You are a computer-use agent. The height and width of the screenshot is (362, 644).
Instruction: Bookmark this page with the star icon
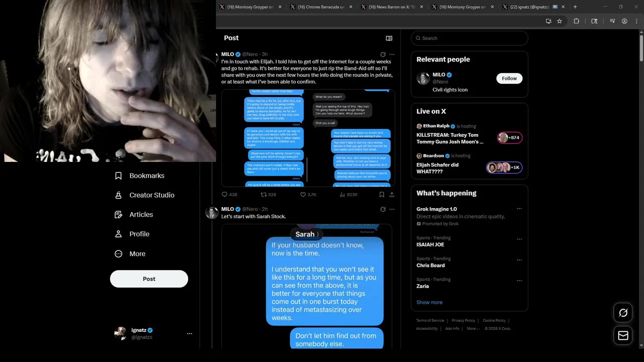pos(559,21)
